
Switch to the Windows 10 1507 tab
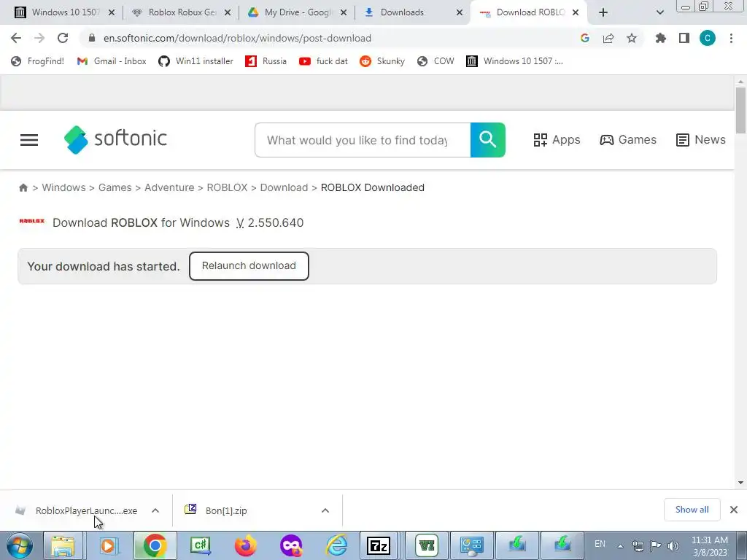(x=65, y=12)
